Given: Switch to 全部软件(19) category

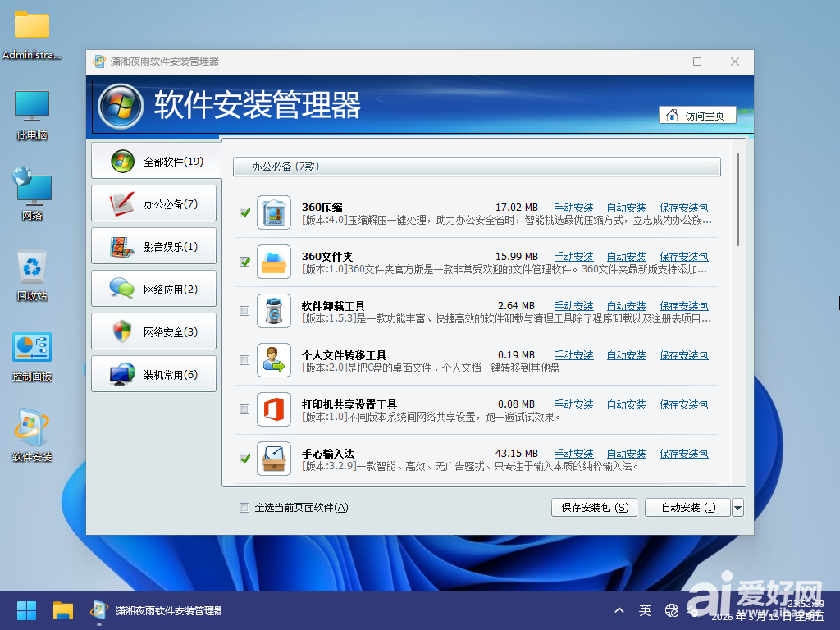Looking at the screenshot, I should (x=156, y=161).
